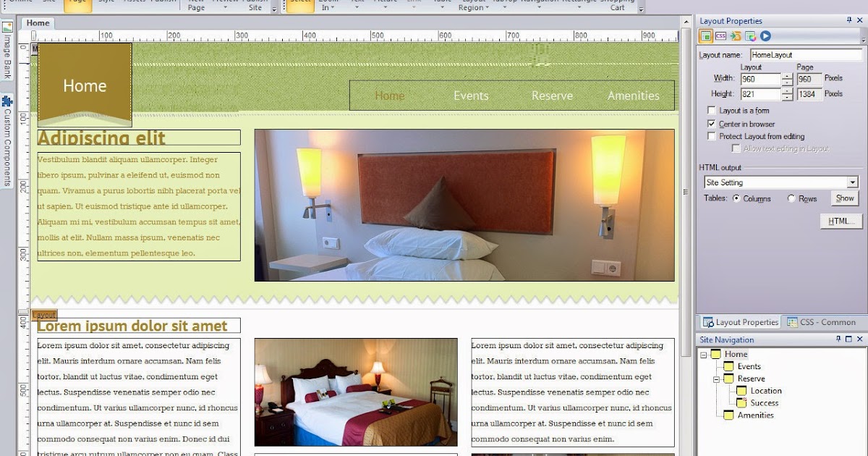Screen dimensions: 868x456
Task: Select Amenities in the page navigation bar
Action: (x=633, y=96)
